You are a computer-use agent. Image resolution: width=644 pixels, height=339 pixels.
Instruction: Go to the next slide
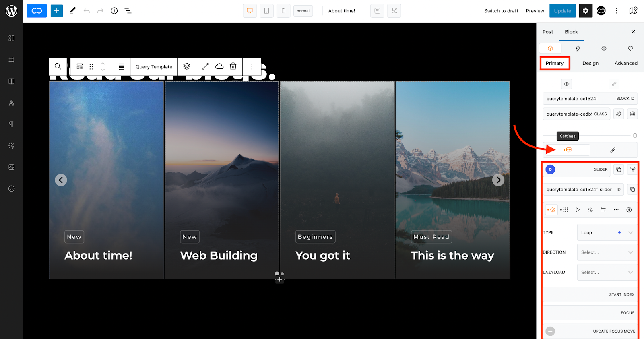[x=498, y=180]
